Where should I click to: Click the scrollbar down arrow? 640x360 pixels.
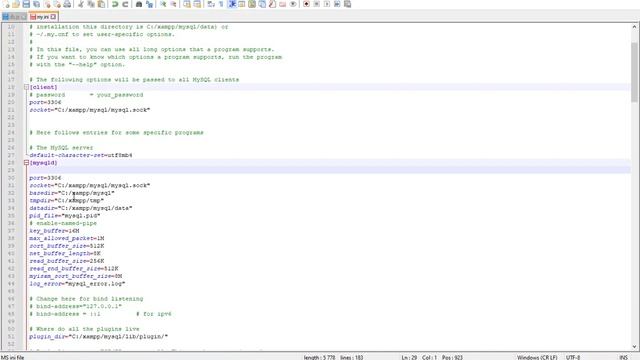pyautogui.click(x=634, y=347)
